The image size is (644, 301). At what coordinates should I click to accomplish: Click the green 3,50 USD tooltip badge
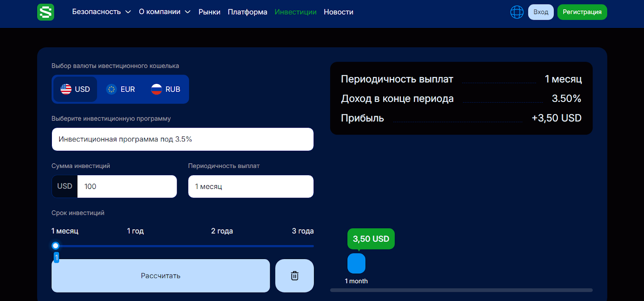[x=371, y=239]
